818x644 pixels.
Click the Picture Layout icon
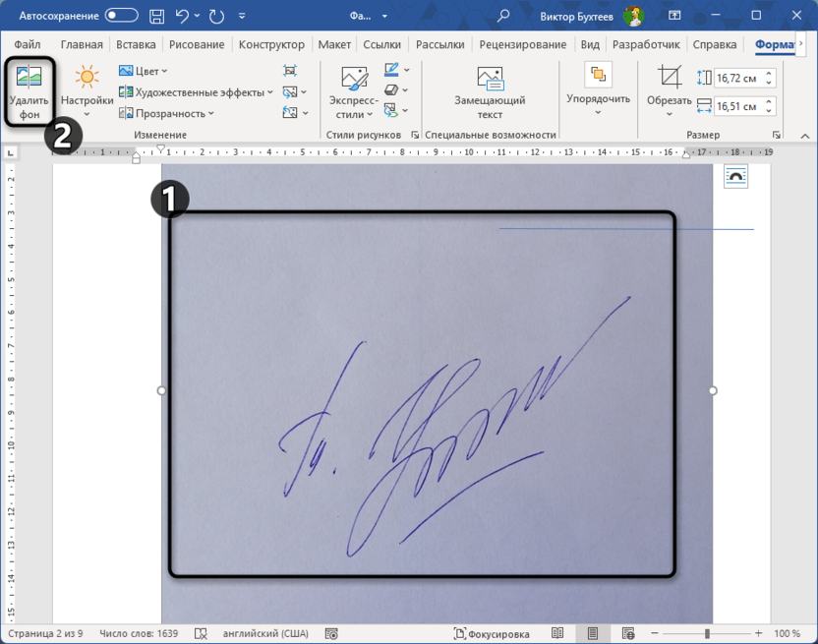pyautogui.click(x=390, y=110)
